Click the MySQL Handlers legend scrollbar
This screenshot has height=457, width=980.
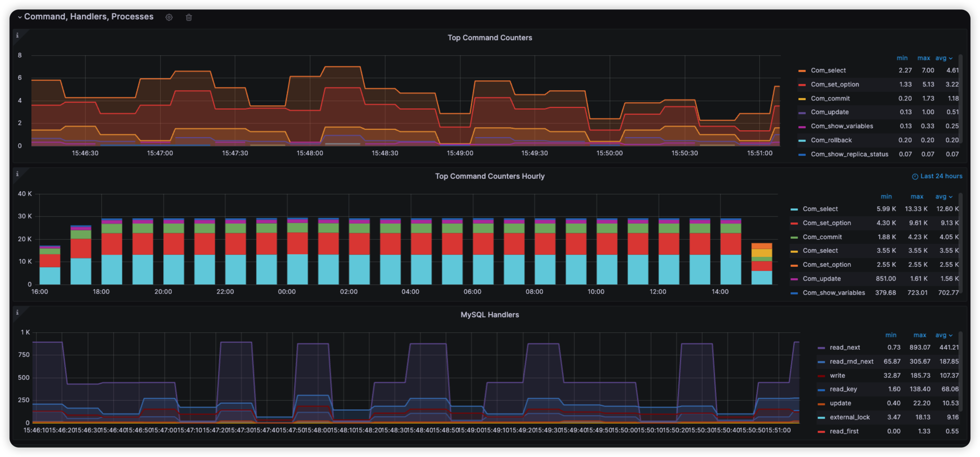[961, 371]
